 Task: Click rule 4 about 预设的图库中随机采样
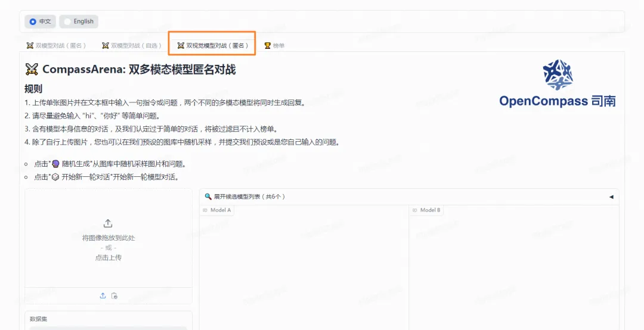182,142
